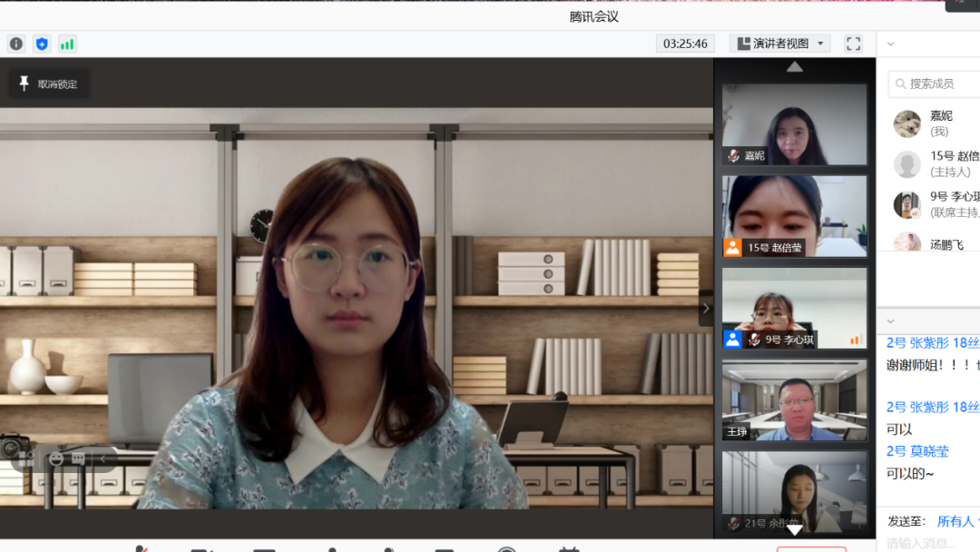
Task: Select the 9号 李心琪 video thumbnail
Action: 794,308
